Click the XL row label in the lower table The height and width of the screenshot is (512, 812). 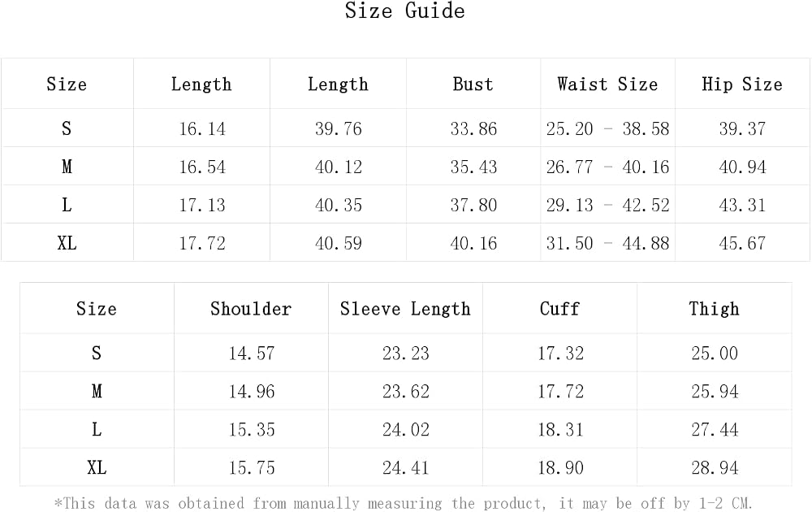click(x=97, y=468)
